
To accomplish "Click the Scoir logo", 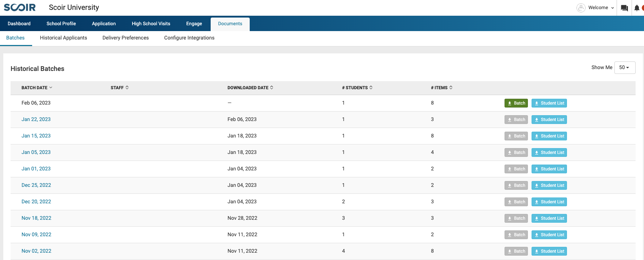I will coord(20,7).
